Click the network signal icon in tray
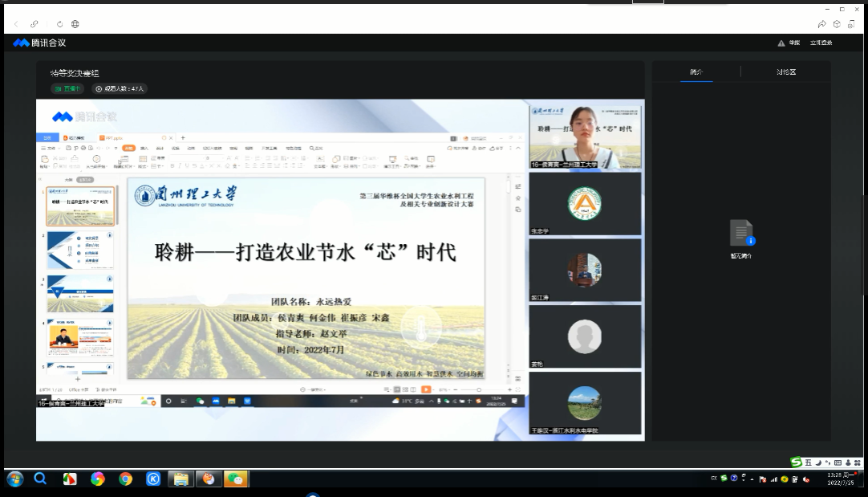The width and height of the screenshot is (868, 497). pos(774,479)
